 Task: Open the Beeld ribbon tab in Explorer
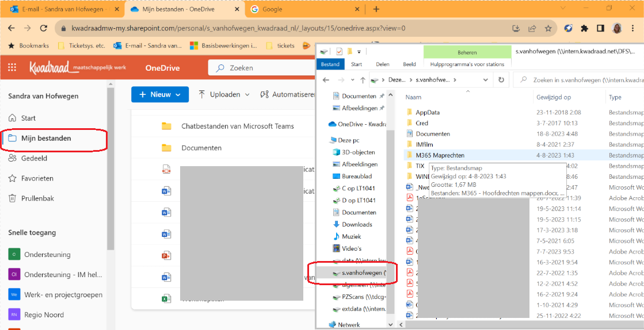click(x=409, y=64)
